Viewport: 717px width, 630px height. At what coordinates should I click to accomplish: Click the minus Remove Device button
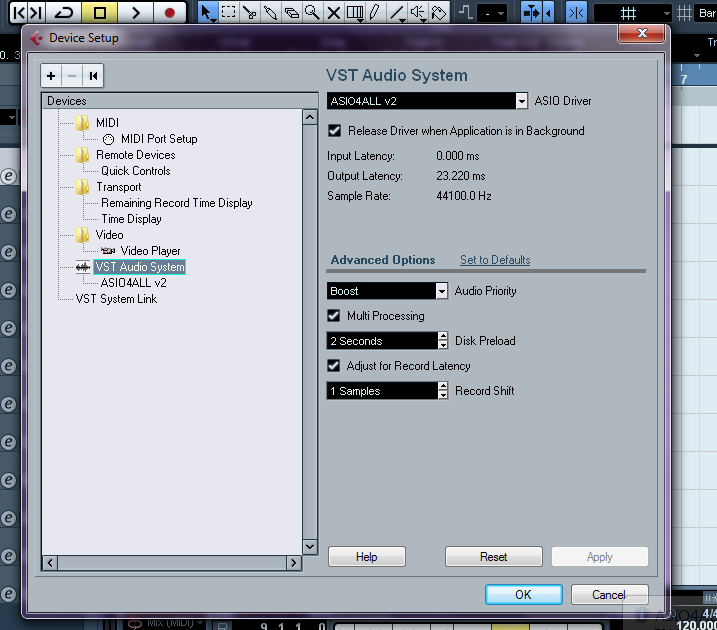(72, 75)
